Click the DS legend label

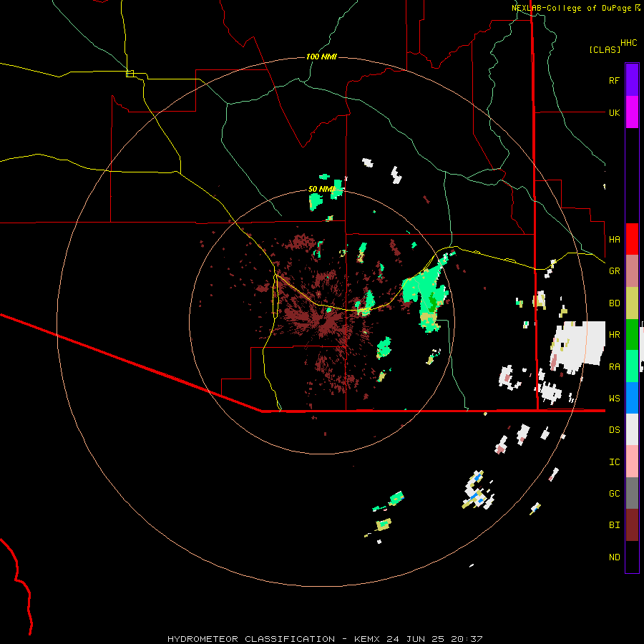coord(614,429)
